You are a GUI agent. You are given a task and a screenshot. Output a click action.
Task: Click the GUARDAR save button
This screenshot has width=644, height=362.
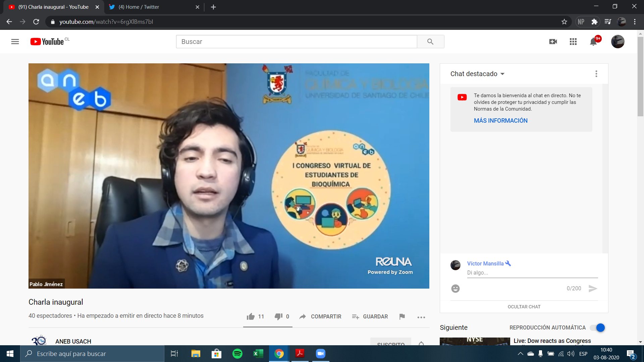coord(370,316)
